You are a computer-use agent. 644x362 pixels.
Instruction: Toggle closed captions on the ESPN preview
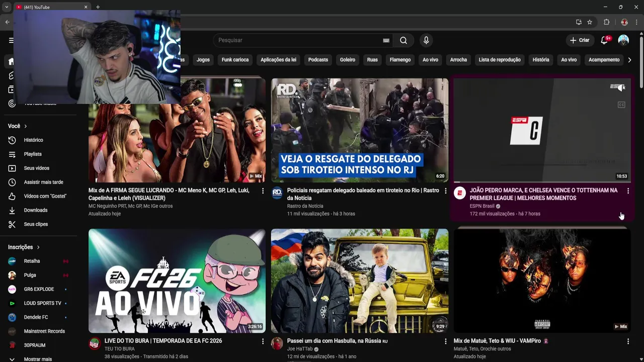621,105
